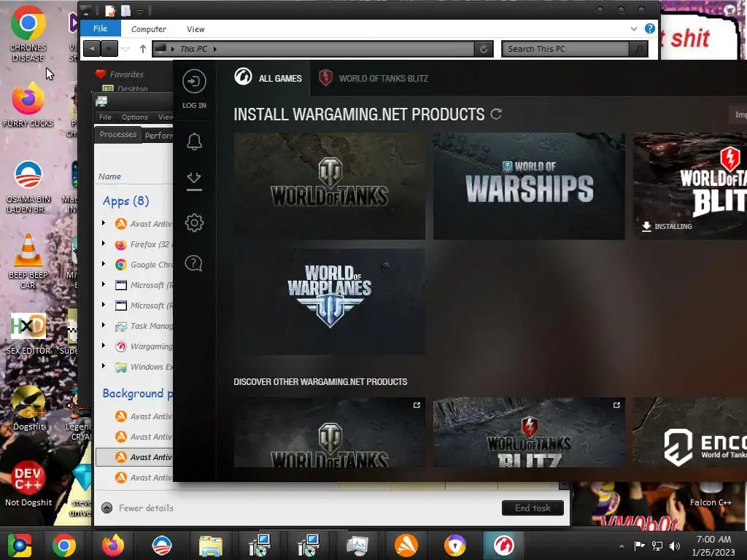Click the refresh icon beside Install Wargaming.net Products

coord(496,114)
